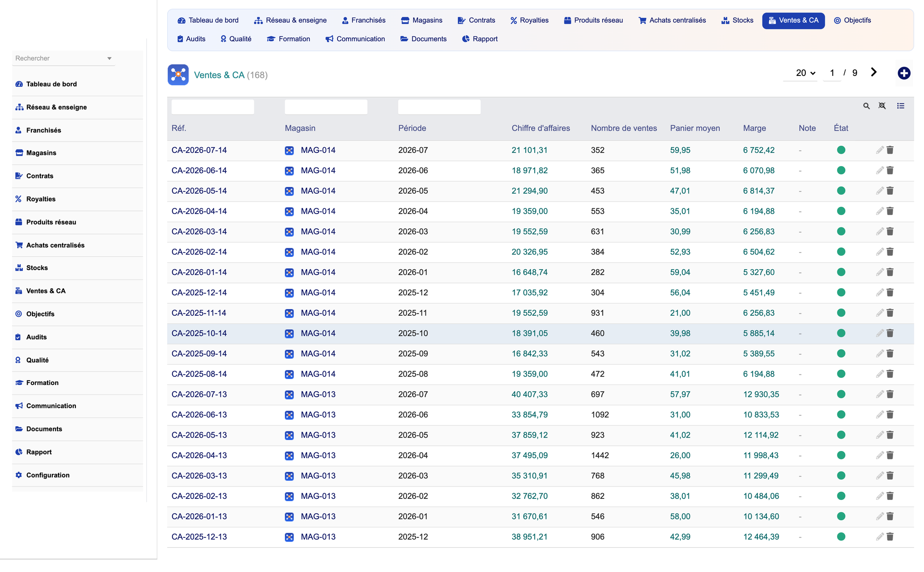Click green status dot for CA-2026-04-13

pyautogui.click(x=841, y=455)
